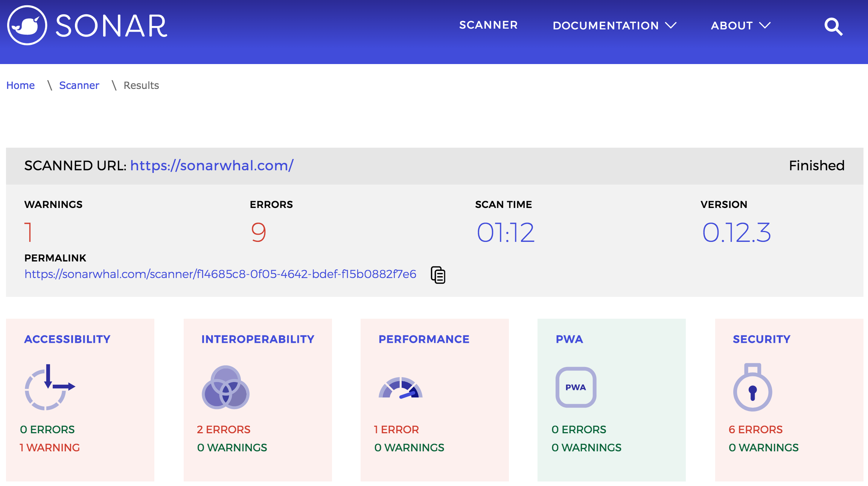Open the Scanner menu item
868x486 pixels.
click(x=488, y=25)
